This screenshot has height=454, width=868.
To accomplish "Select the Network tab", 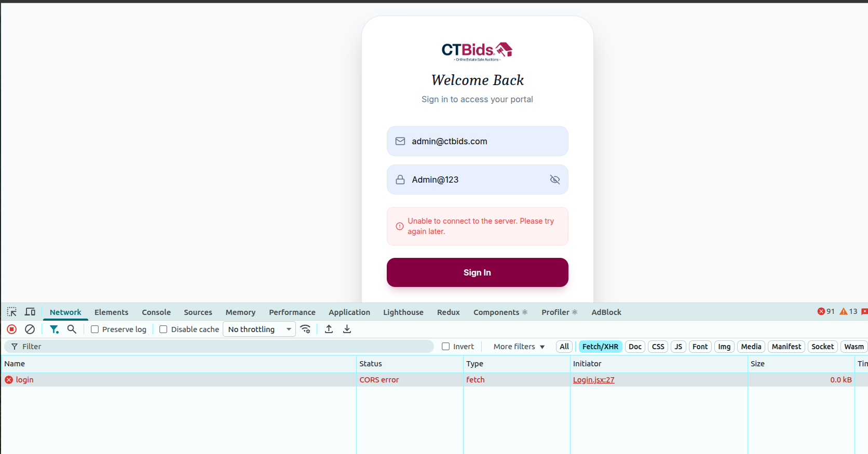I will 65,312.
